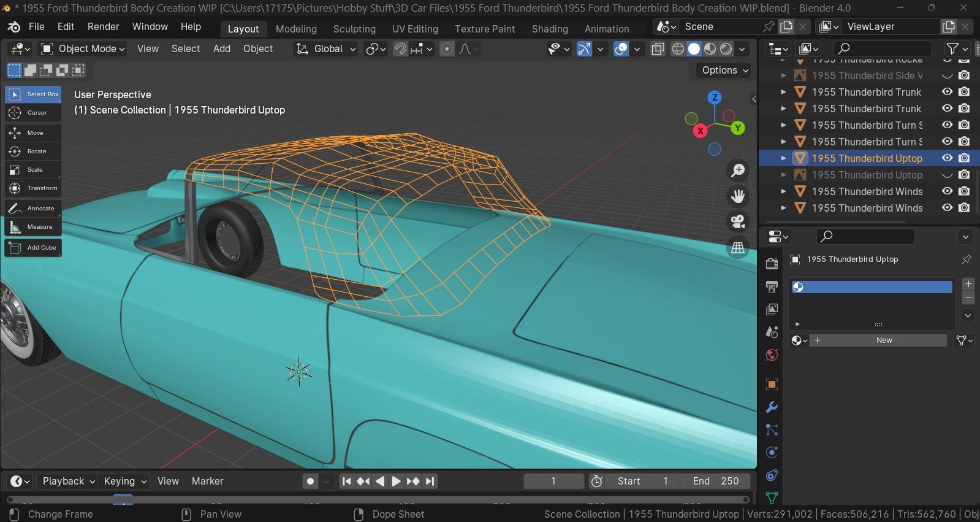Open the Marker menu in timeline

point(207,482)
